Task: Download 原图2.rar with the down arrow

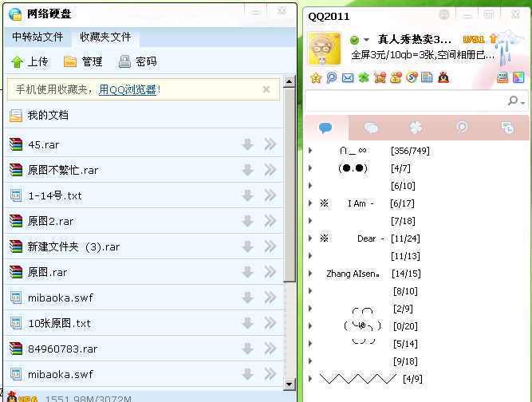Action: coord(248,221)
